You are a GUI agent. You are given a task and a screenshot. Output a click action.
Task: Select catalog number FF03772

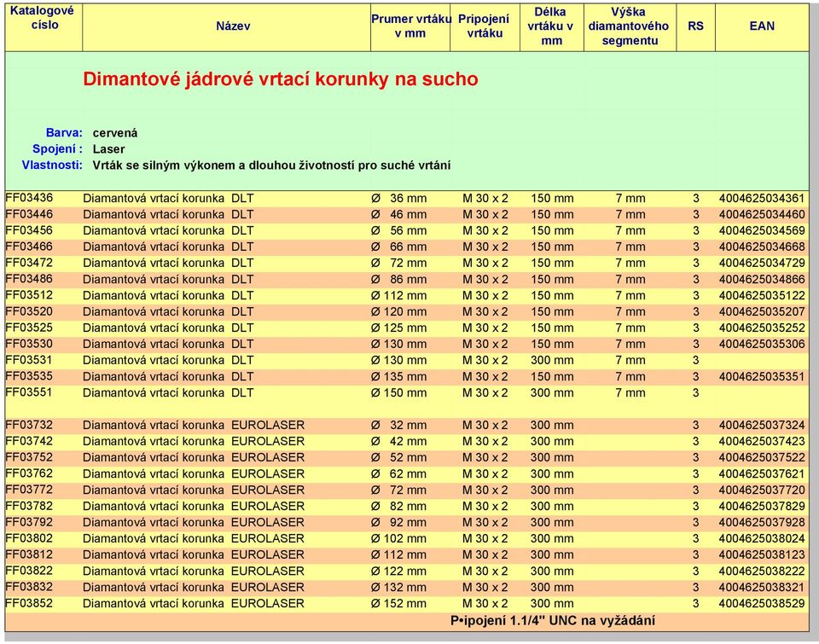pos(29,490)
